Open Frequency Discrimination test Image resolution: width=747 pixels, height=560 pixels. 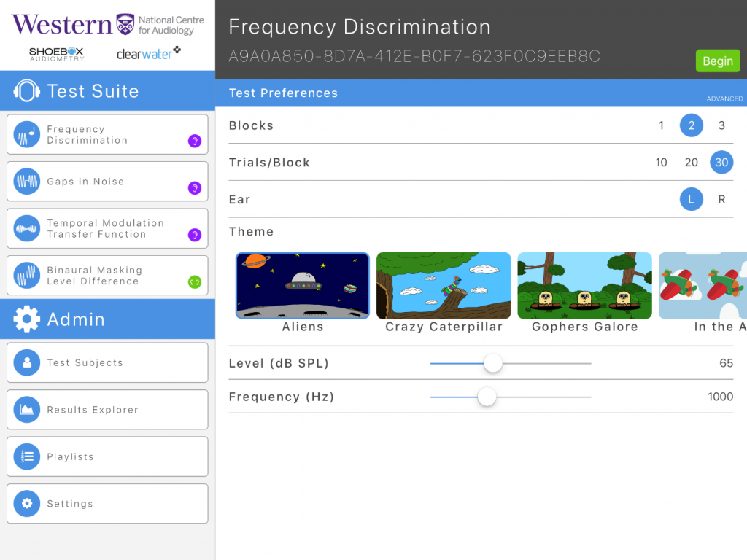[107, 134]
